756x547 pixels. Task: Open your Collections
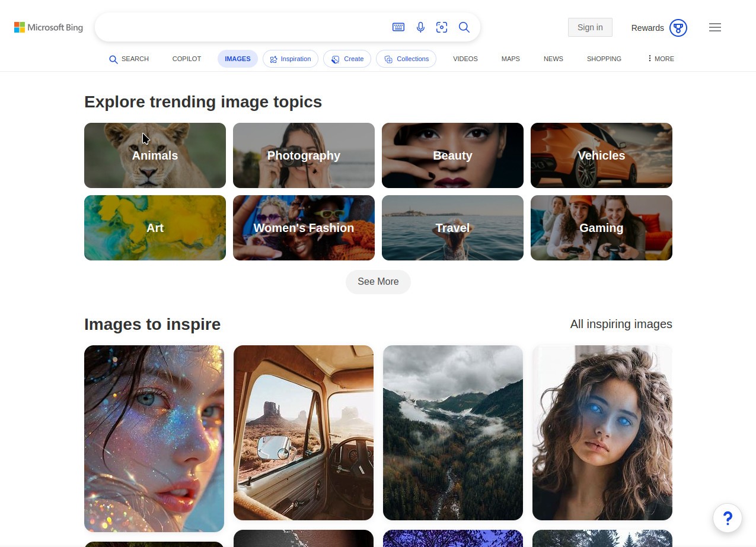406,59
